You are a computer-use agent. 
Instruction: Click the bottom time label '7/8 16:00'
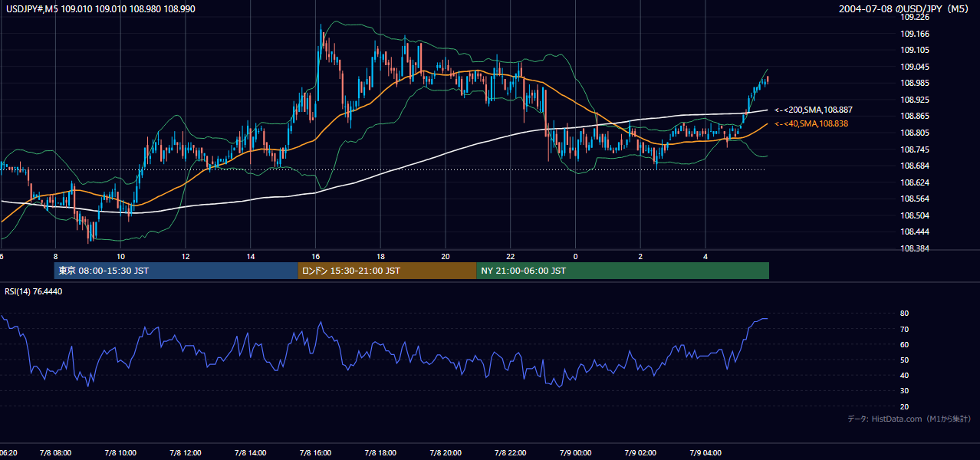(316, 453)
